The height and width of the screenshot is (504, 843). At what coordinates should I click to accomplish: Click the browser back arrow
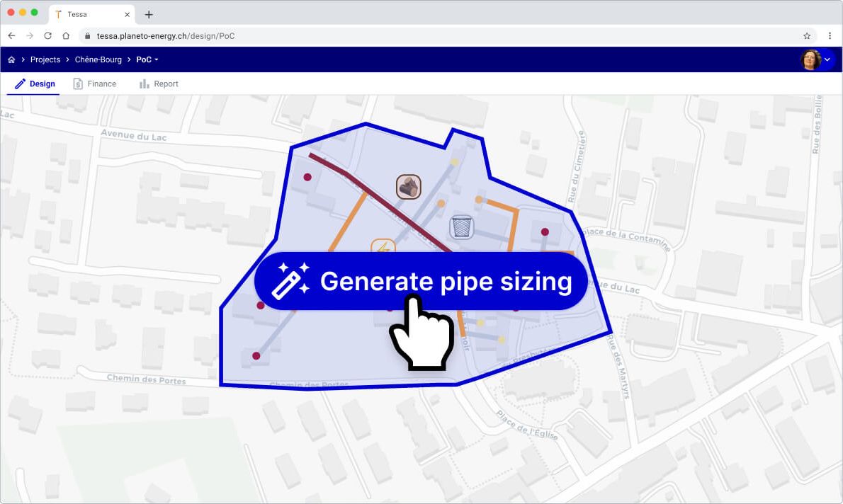[12, 36]
